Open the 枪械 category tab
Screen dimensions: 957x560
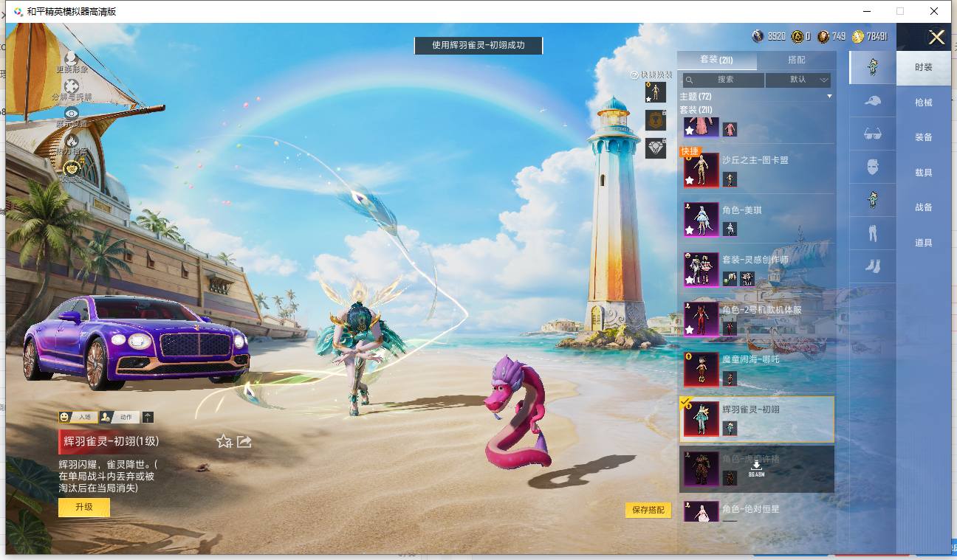[x=924, y=103]
